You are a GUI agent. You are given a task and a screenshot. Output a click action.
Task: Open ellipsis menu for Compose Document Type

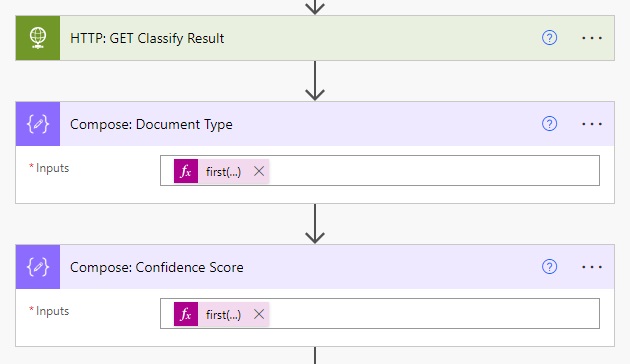[592, 124]
